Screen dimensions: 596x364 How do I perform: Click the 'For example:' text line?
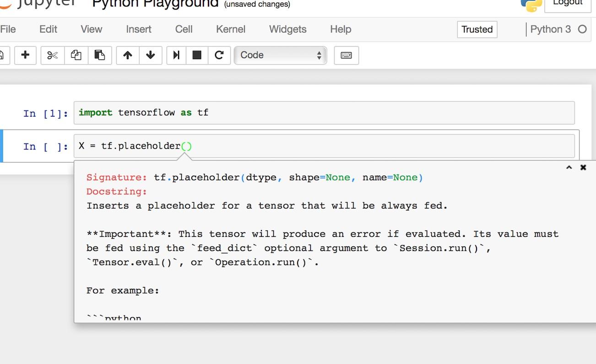(x=123, y=291)
